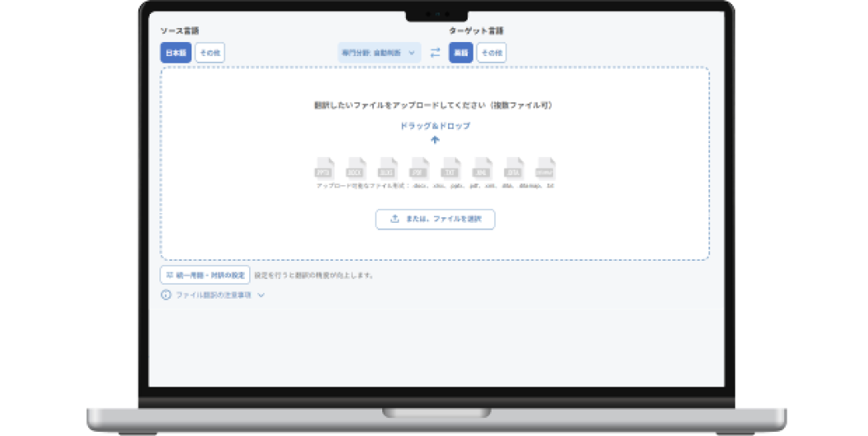Click the または、ファイルを選択 button
The image size is (868, 436).
coord(435,219)
